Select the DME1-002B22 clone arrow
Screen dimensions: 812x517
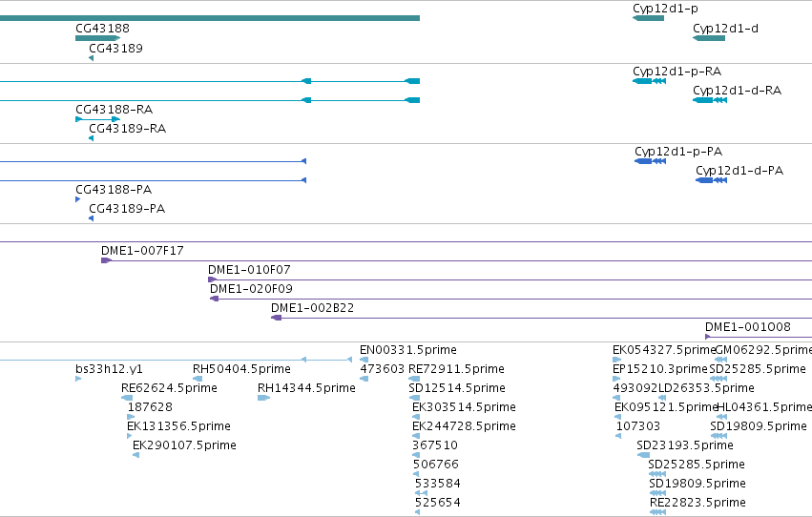(277, 318)
